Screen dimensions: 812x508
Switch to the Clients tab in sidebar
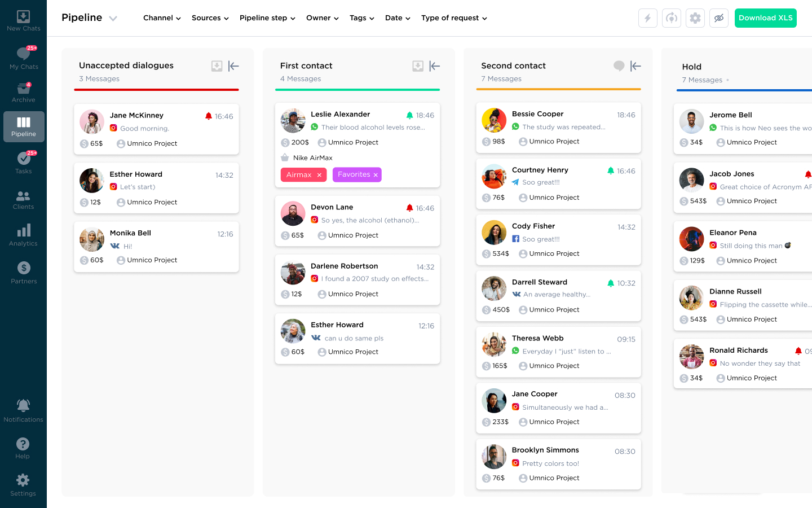[23, 200]
